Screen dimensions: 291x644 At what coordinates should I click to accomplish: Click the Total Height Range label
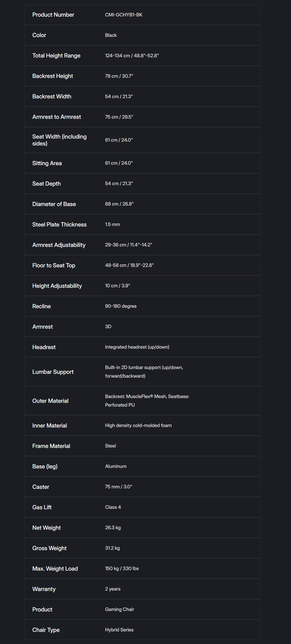click(56, 56)
